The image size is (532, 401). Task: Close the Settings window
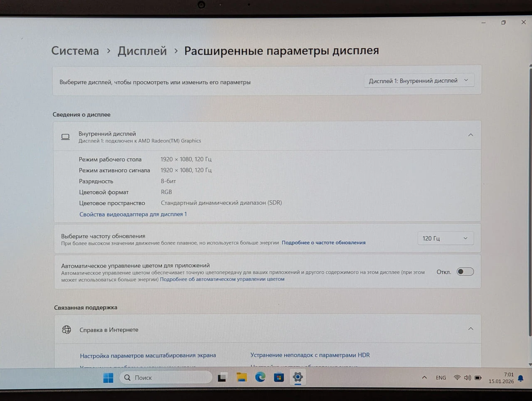tap(523, 22)
